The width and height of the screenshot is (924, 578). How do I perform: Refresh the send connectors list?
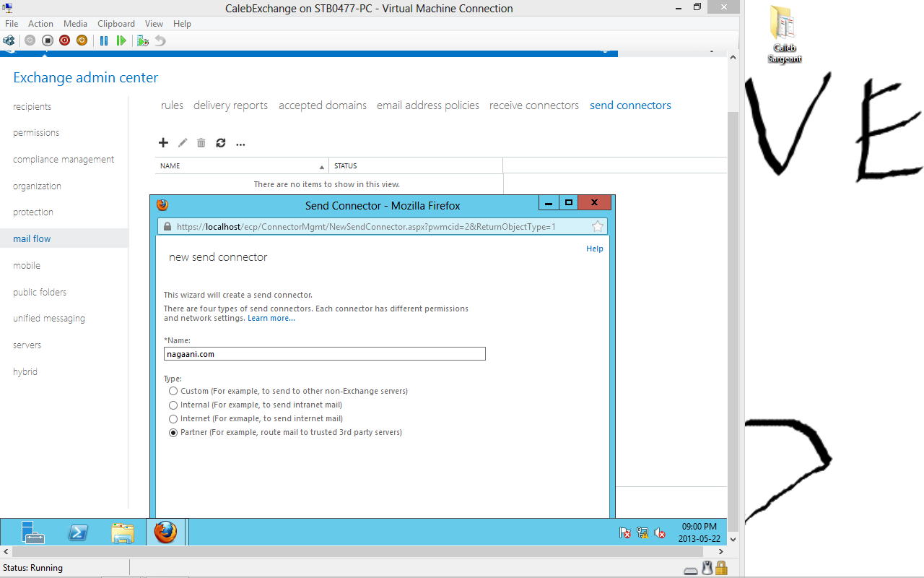click(221, 143)
